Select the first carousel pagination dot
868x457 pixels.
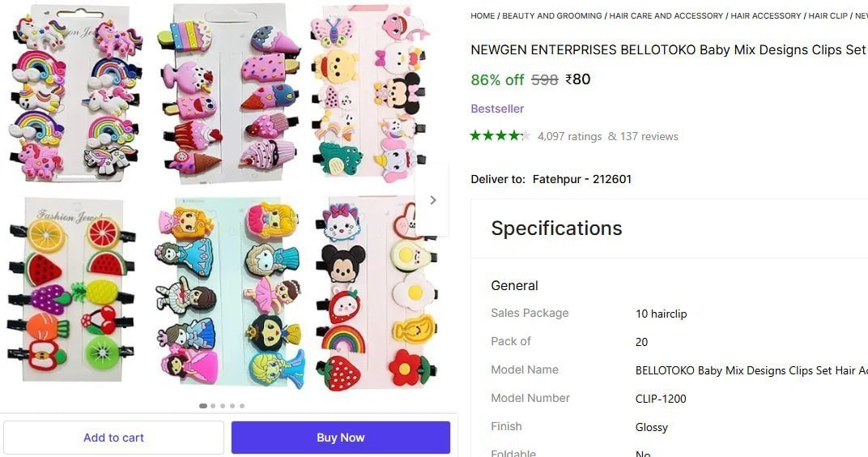click(x=203, y=406)
